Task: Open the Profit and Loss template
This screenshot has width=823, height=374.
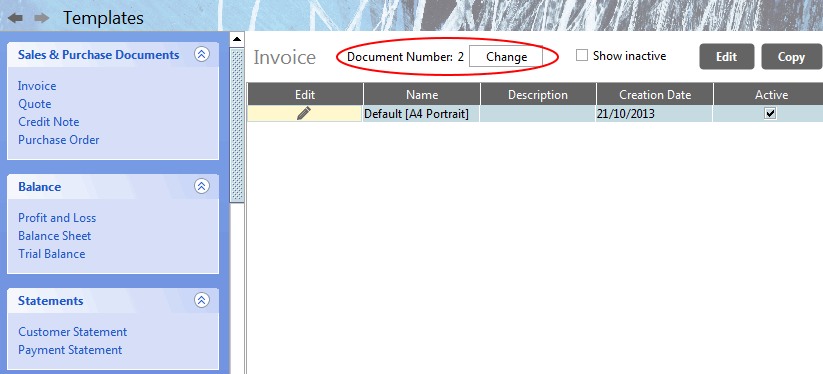Action: click(57, 218)
